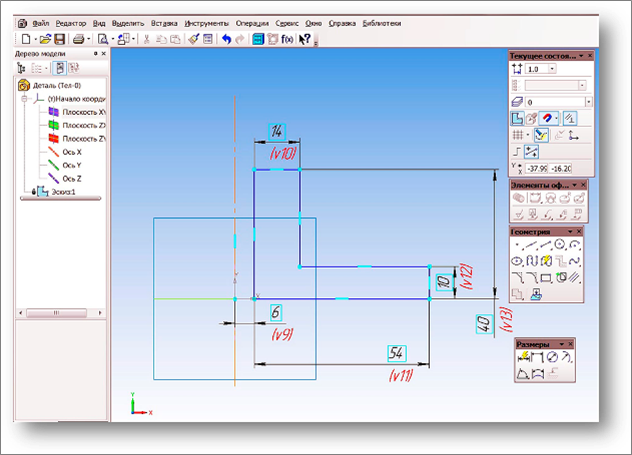
Task: Click the Undo arrow in toolbar
Action: [225, 39]
